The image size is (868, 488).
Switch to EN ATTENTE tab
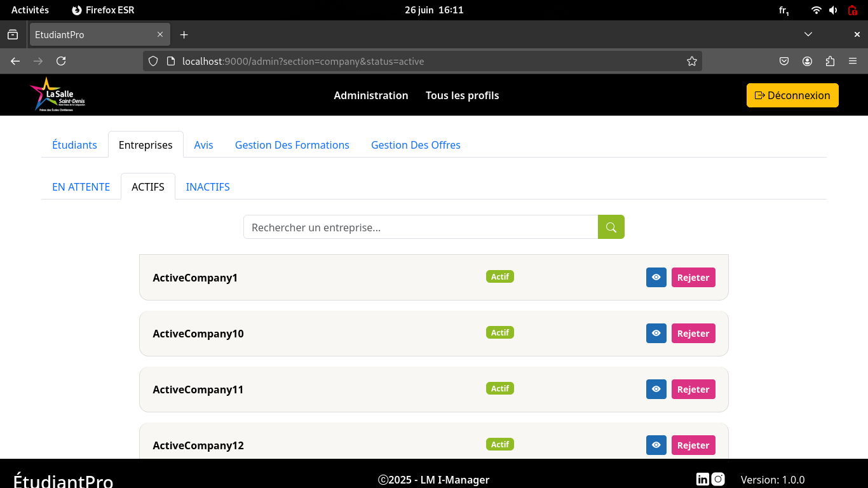pos(81,187)
